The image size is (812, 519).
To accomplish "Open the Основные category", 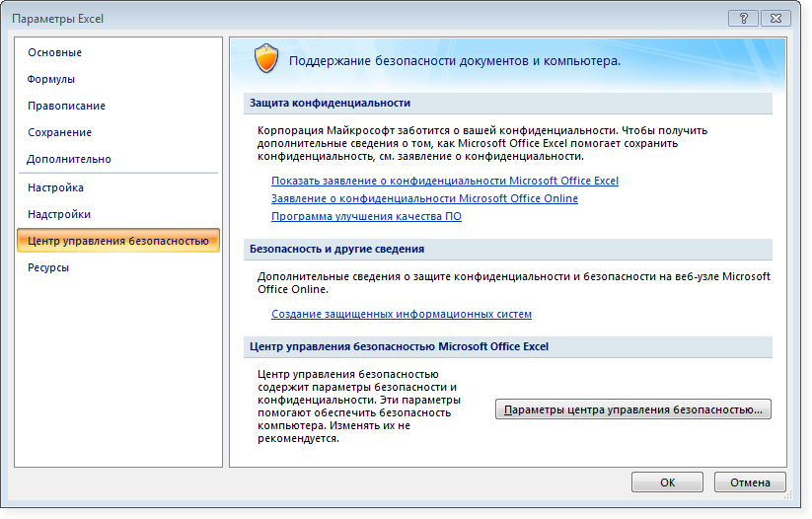I will pos(55,52).
